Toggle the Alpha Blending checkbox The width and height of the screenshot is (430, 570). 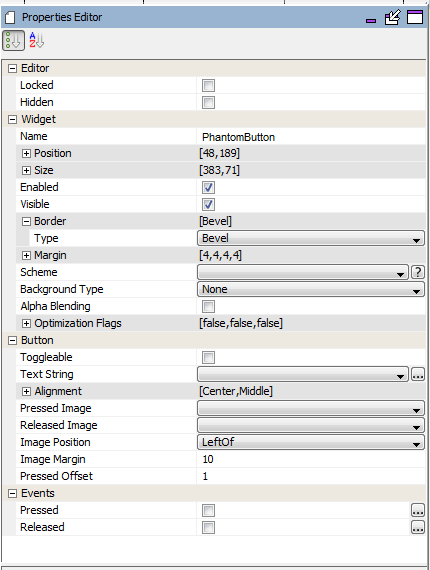tap(208, 306)
